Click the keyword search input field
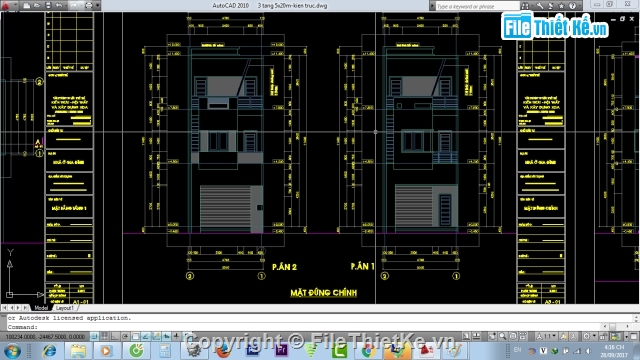Viewport: 640px width, 360px height. (x=478, y=6)
